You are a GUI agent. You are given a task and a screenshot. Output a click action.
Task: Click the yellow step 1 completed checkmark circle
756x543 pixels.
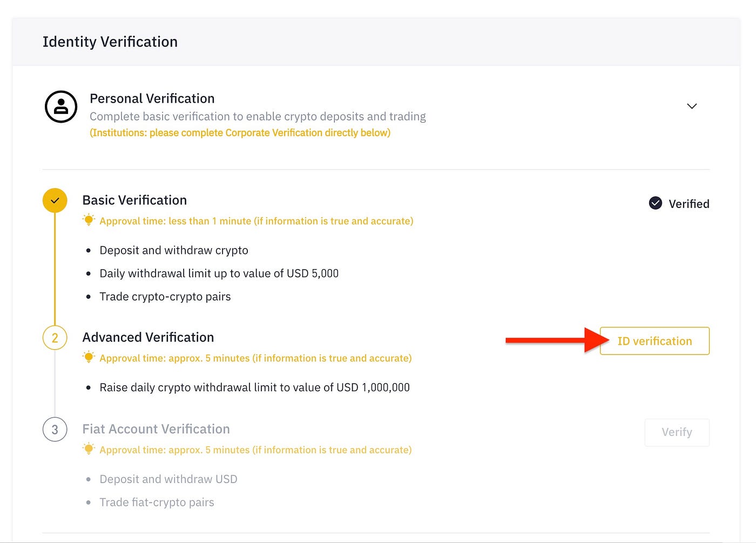(x=55, y=200)
